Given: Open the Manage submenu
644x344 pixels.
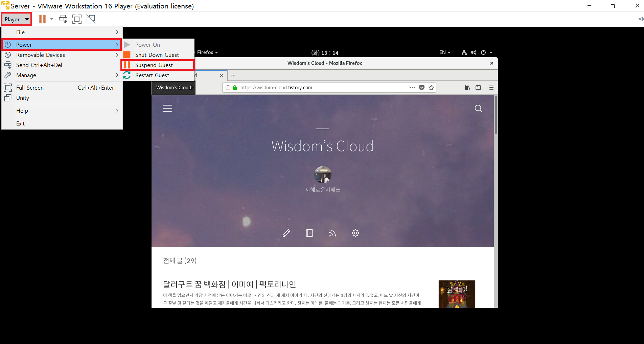Looking at the screenshot, I should (62, 75).
